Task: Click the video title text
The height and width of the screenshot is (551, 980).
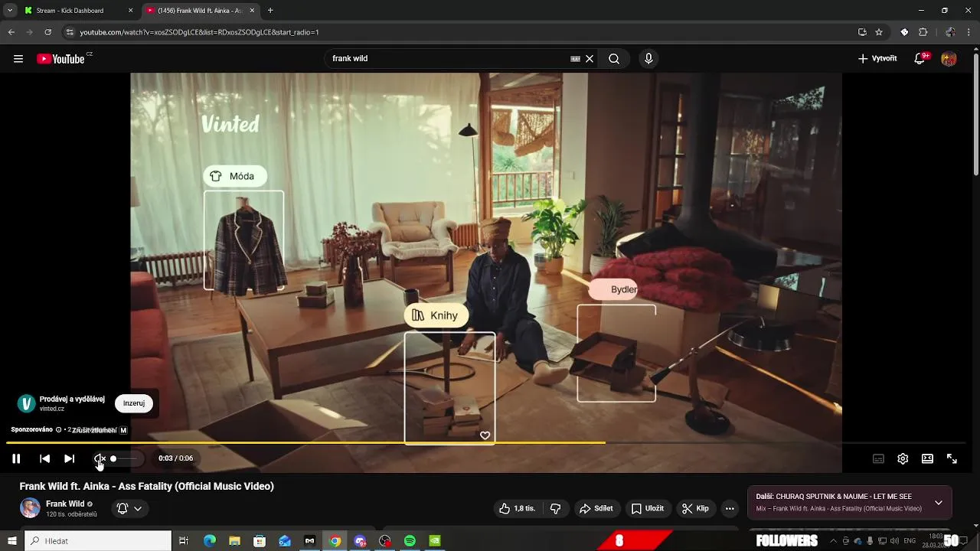Action: 147,486
